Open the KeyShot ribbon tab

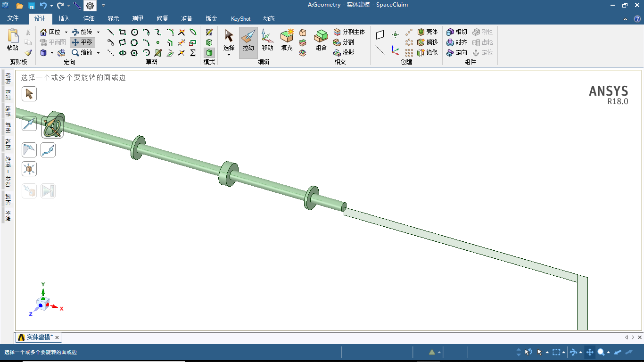click(x=240, y=19)
